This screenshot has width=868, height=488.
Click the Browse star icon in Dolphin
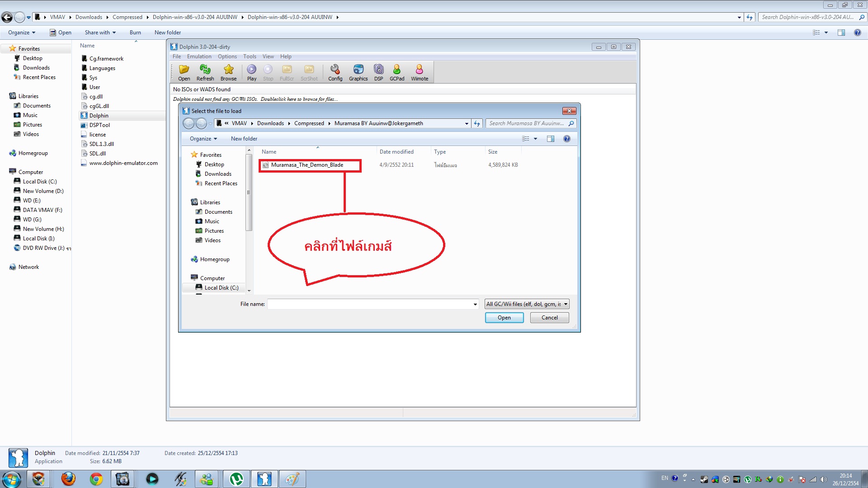point(228,72)
